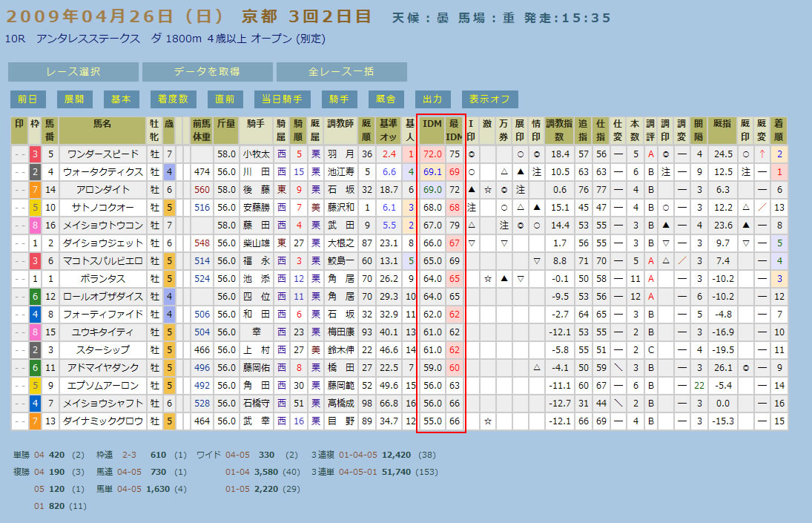Click jockey 安藤勝 in サトノコクオー row
The width and height of the screenshot is (812, 523).
tap(256, 208)
